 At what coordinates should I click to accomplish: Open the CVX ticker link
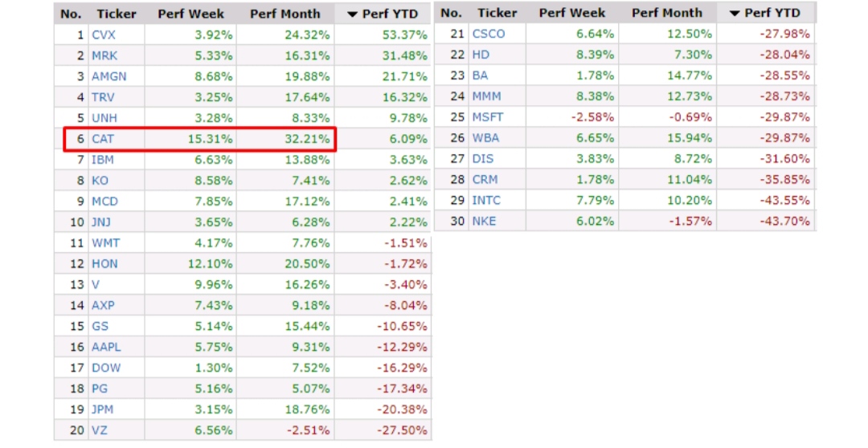[x=104, y=35]
